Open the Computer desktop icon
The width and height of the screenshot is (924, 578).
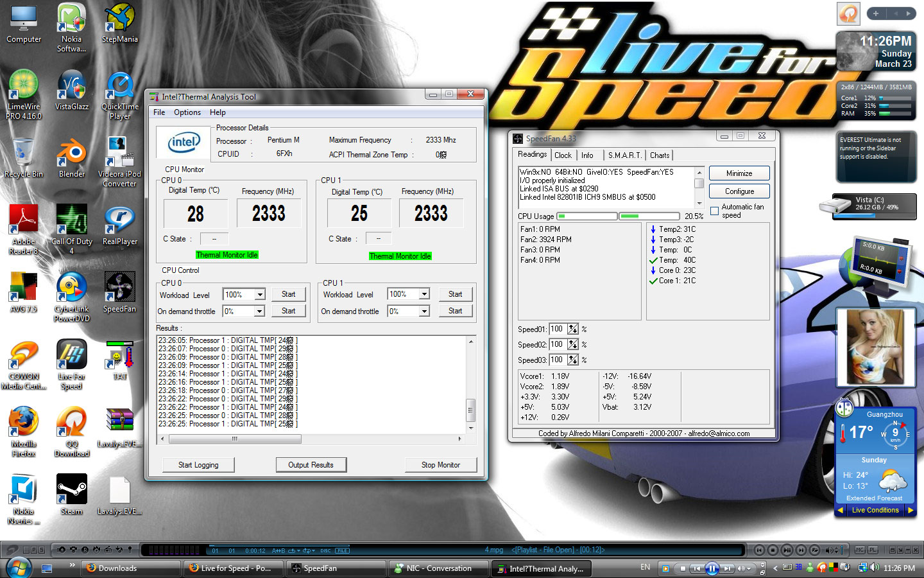click(24, 24)
